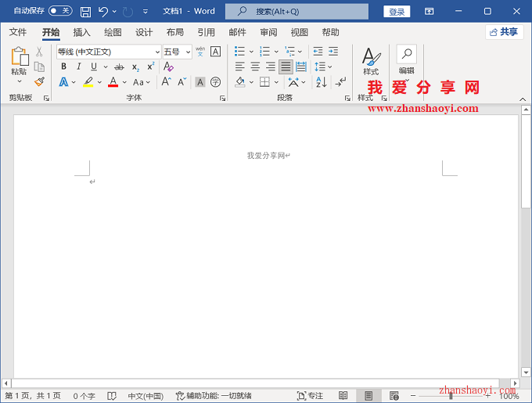Switch to the 布局 tab
Viewport: 532px width, 403px height.
(175, 32)
